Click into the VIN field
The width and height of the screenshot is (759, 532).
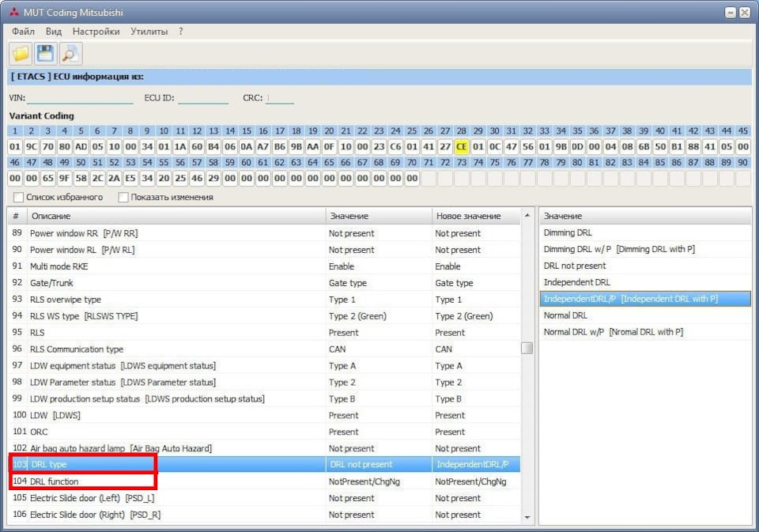[x=80, y=98]
